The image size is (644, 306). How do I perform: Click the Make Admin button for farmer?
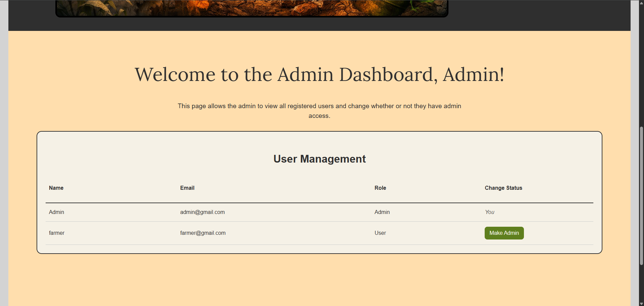[x=504, y=233]
